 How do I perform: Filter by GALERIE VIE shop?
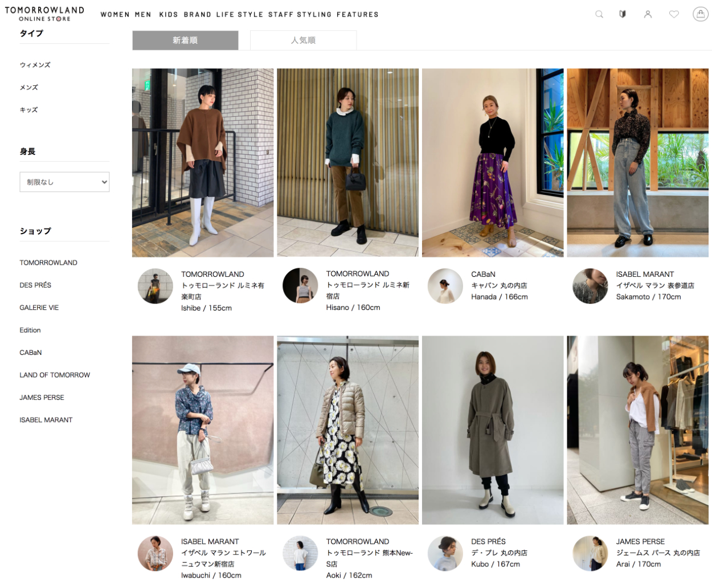pos(39,308)
